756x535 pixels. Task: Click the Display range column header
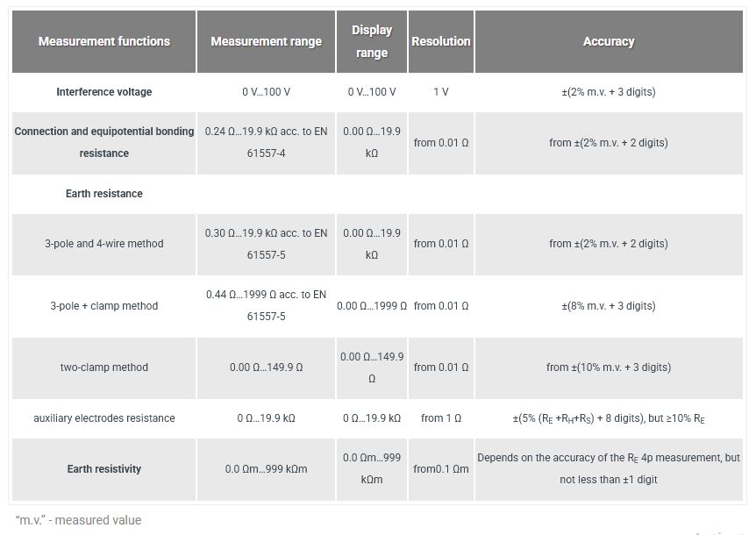coord(372,41)
